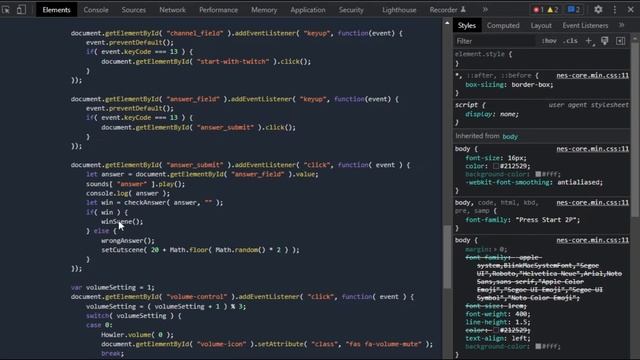Click the font-weight: 400 declaration
Screen dimensions: 640x360
[x=498, y=314]
